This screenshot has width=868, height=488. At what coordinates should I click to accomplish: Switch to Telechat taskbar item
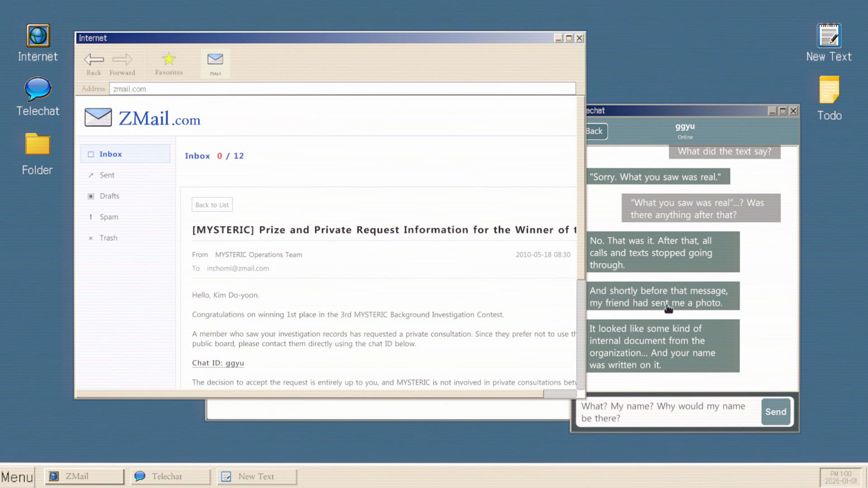170,476
